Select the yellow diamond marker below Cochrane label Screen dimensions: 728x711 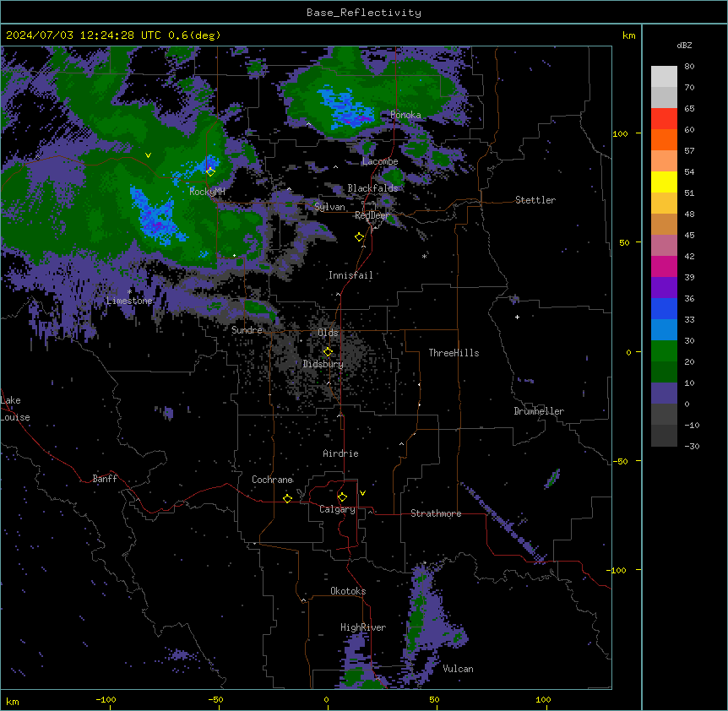(287, 498)
